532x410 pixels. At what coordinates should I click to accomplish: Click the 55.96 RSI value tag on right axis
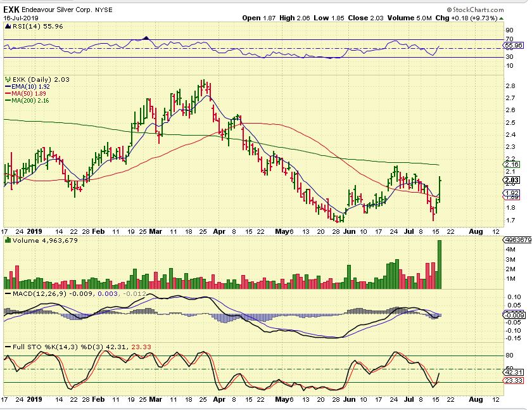click(514, 45)
